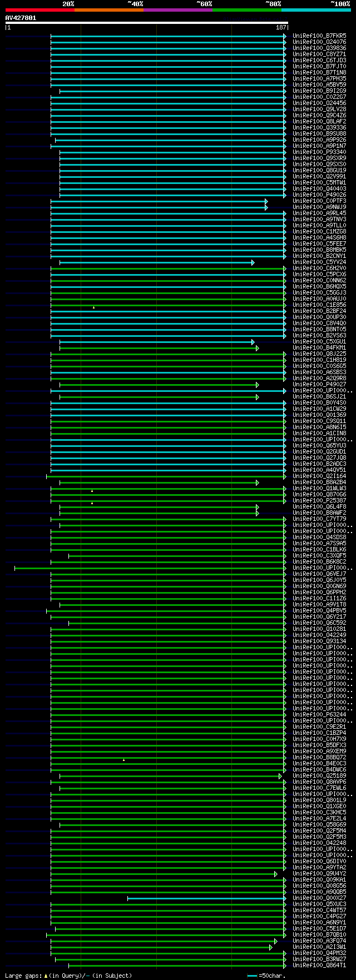Image resolution: width=356 pixels, height=980 pixels.
Task: Select hit label UniRef100_C5XGU1
Action: tap(319, 342)
